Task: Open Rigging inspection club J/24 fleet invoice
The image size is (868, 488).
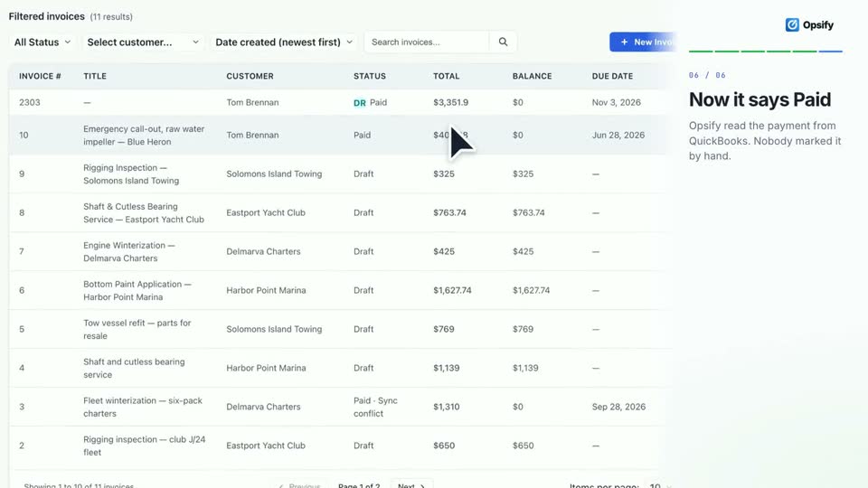Action: coord(144,445)
